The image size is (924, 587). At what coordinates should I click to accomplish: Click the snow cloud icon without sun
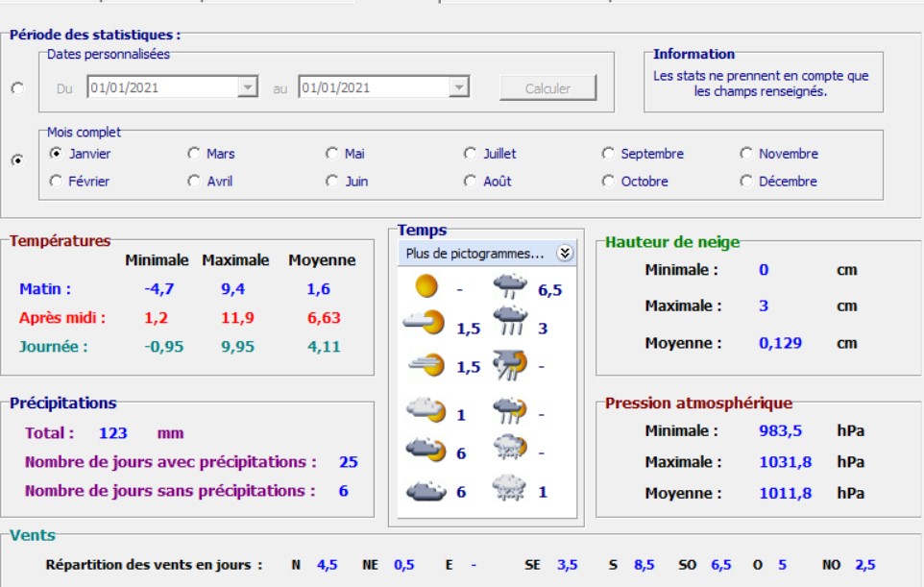(508, 489)
